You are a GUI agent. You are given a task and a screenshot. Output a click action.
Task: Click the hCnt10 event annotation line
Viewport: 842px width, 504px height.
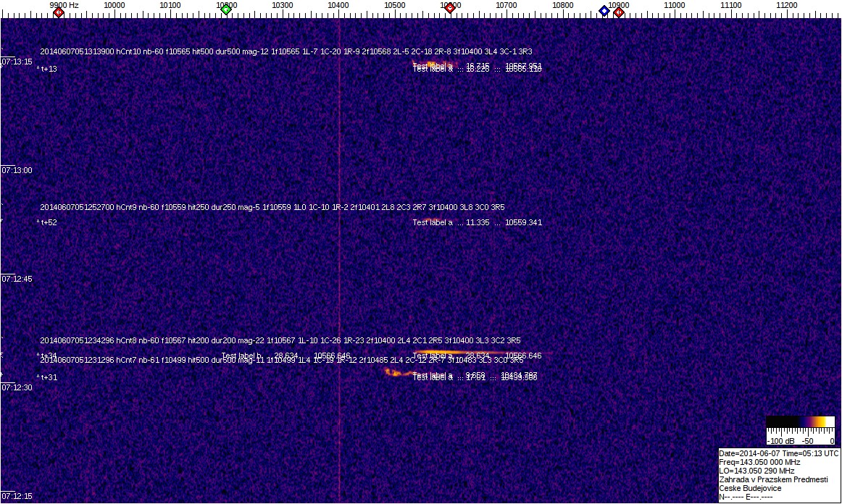(x=286, y=52)
